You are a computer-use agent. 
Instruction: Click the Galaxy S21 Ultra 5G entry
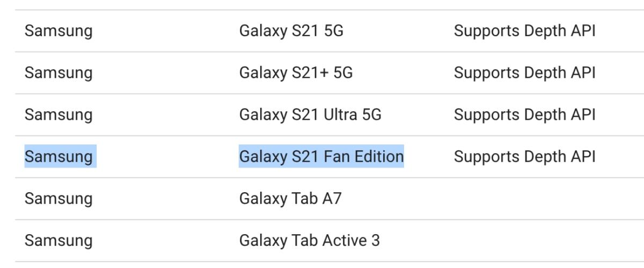(310, 115)
